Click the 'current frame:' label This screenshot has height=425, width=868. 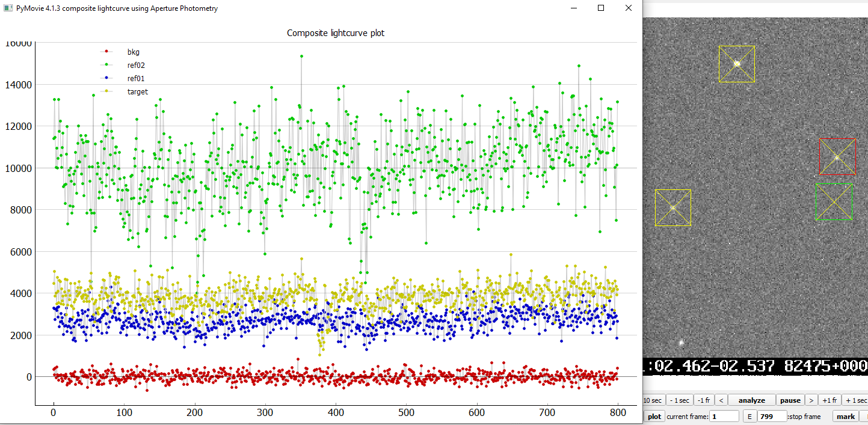click(x=688, y=417)
